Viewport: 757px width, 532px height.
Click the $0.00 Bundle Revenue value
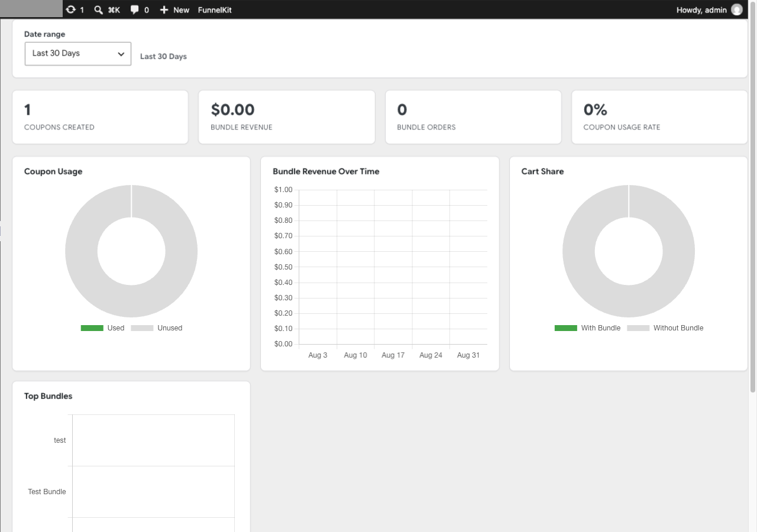pos(232,110)
